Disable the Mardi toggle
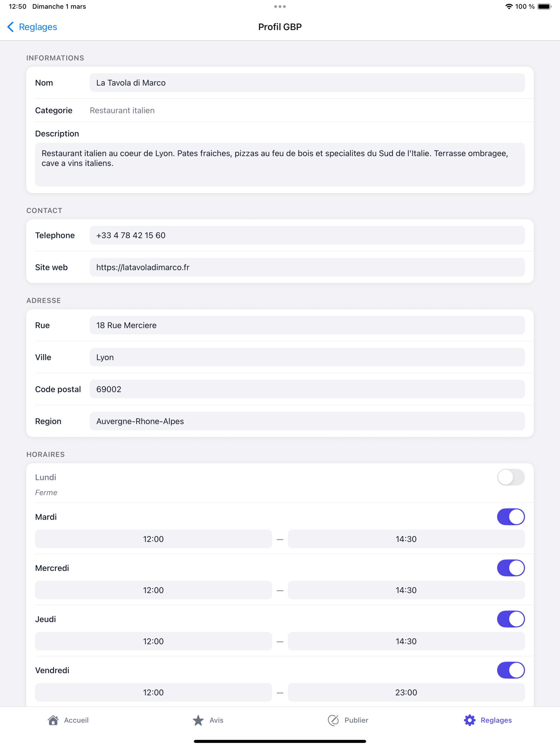The height and width of the screenshot is (747, 560). click(x=511, y=517)
